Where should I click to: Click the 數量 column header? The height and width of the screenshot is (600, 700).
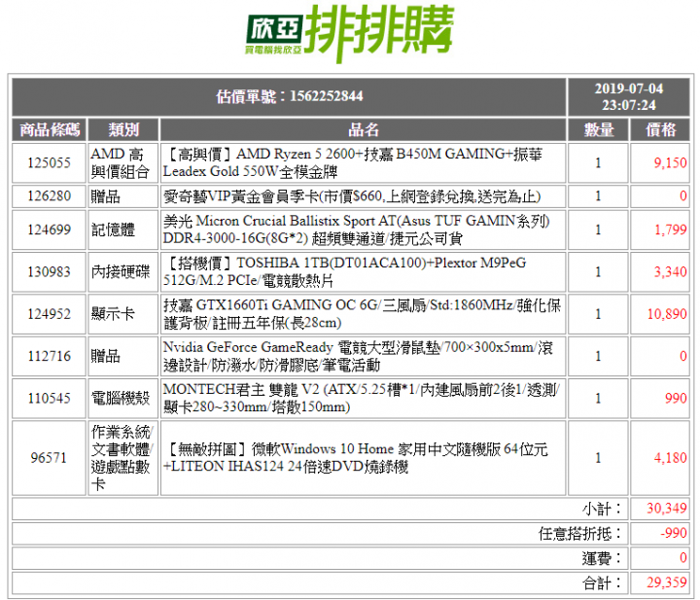(x=598, y=130)
